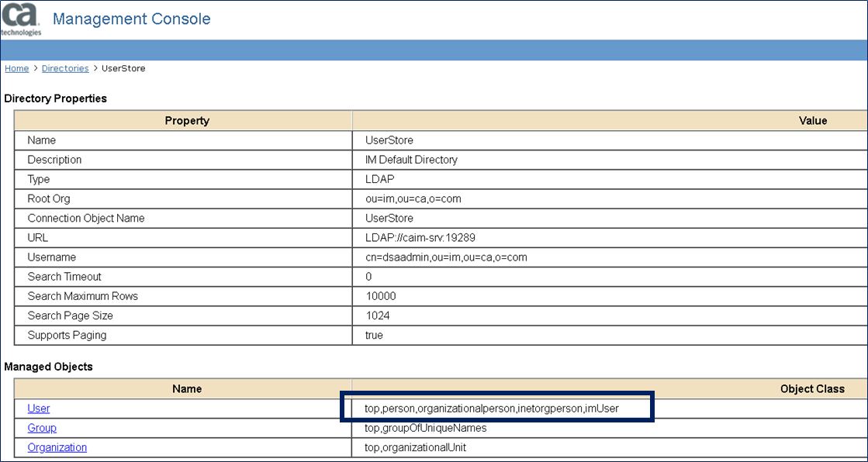Click the Search Page Size label
Viewport: 868px width, 462px height.
(71, 315)
